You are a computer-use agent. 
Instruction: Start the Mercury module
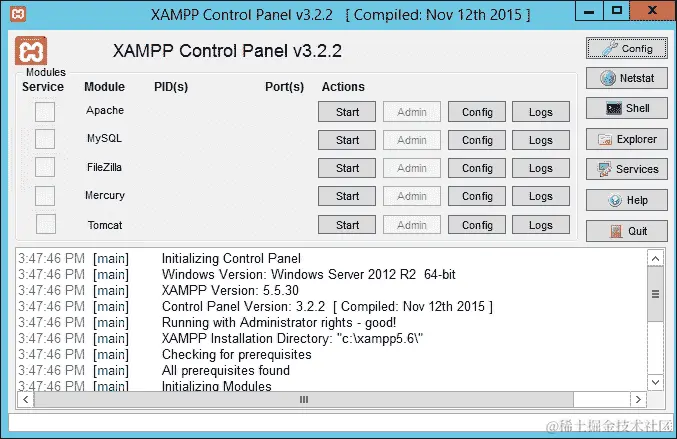347,196
